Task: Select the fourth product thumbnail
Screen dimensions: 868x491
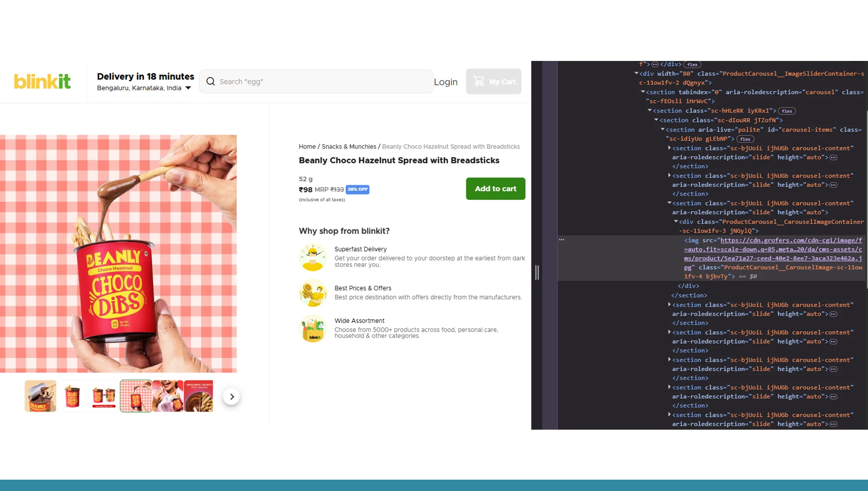Action: 135,396
